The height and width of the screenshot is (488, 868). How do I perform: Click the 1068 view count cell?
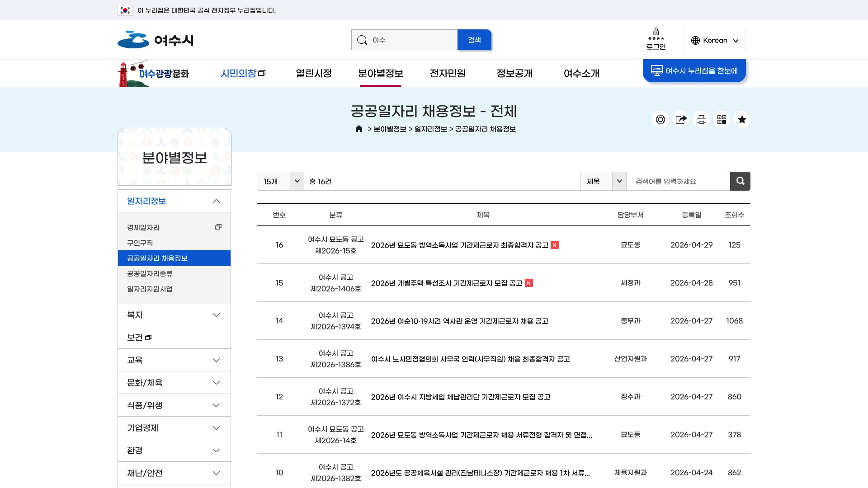click(734, 320)
